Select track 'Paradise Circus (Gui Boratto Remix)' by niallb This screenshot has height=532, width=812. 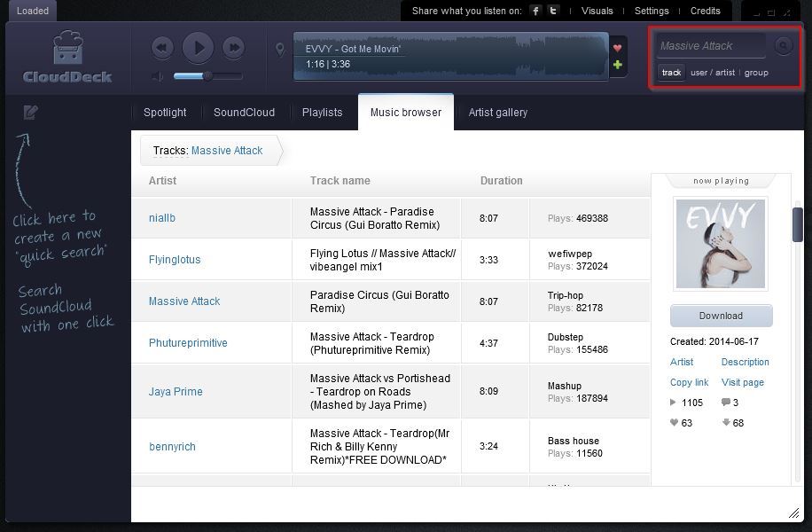[375, 218]
